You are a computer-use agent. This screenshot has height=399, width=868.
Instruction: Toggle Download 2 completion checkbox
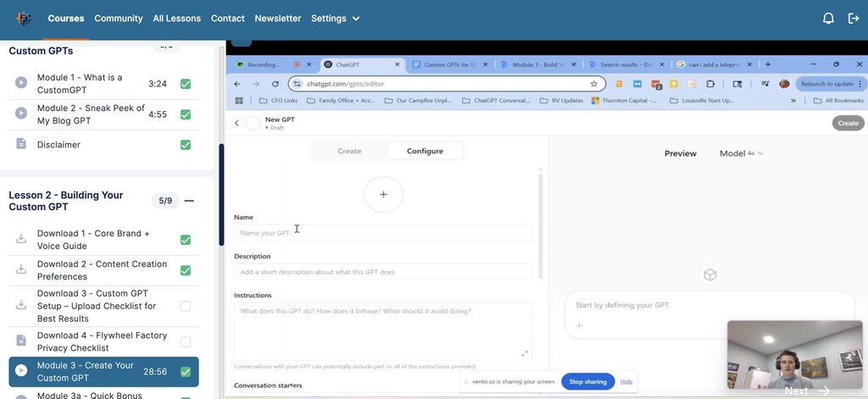[186, 270]
